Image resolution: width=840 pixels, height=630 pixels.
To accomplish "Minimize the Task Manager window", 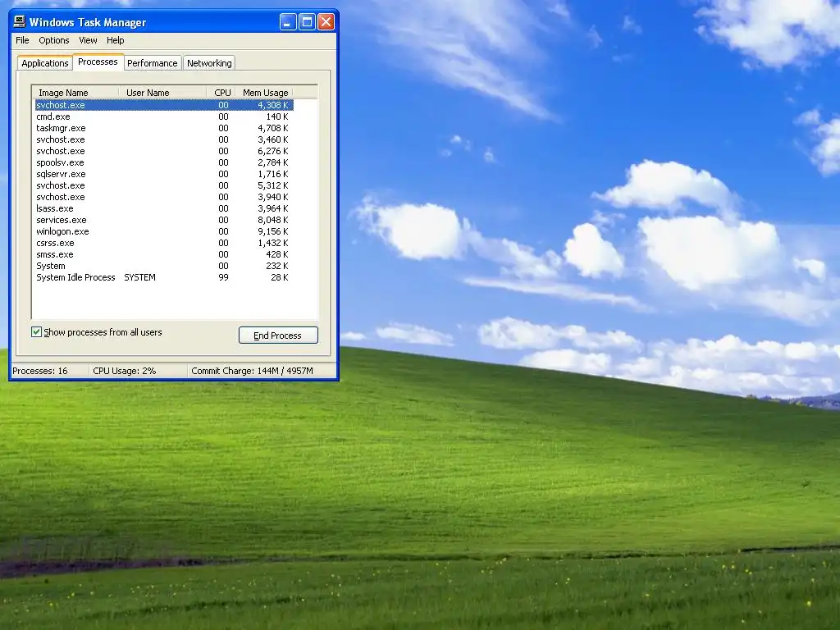I will pyautogui.click(x=288, y=22).
